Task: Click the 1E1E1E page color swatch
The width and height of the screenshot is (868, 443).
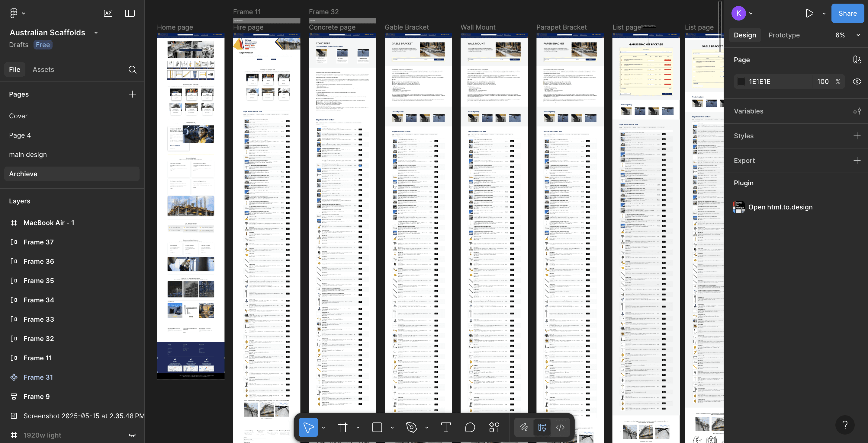Action: click(741, 81)
